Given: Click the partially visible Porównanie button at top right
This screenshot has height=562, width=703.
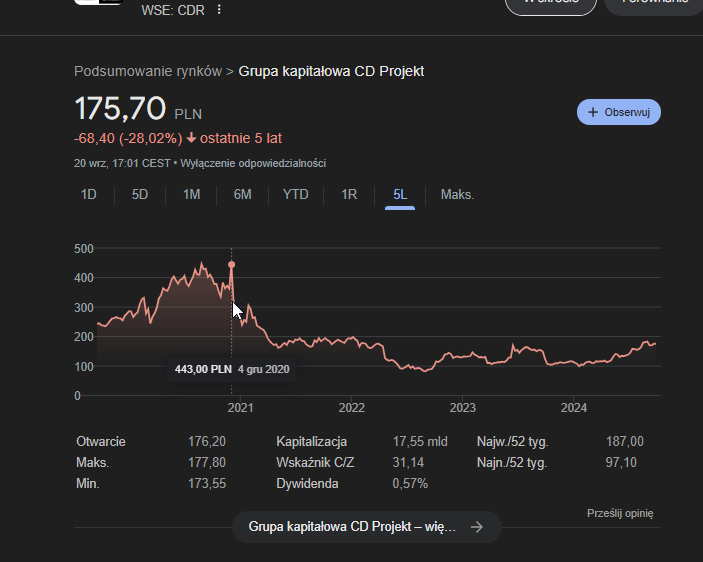Looking at the screenshot, I should point(654,3).
